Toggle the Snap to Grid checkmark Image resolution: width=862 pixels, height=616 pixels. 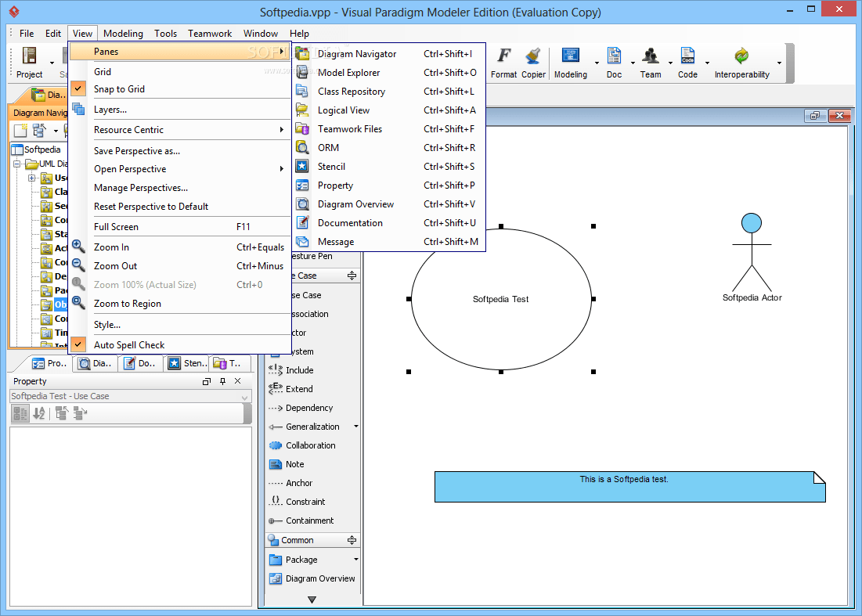[x=78, y=88]
